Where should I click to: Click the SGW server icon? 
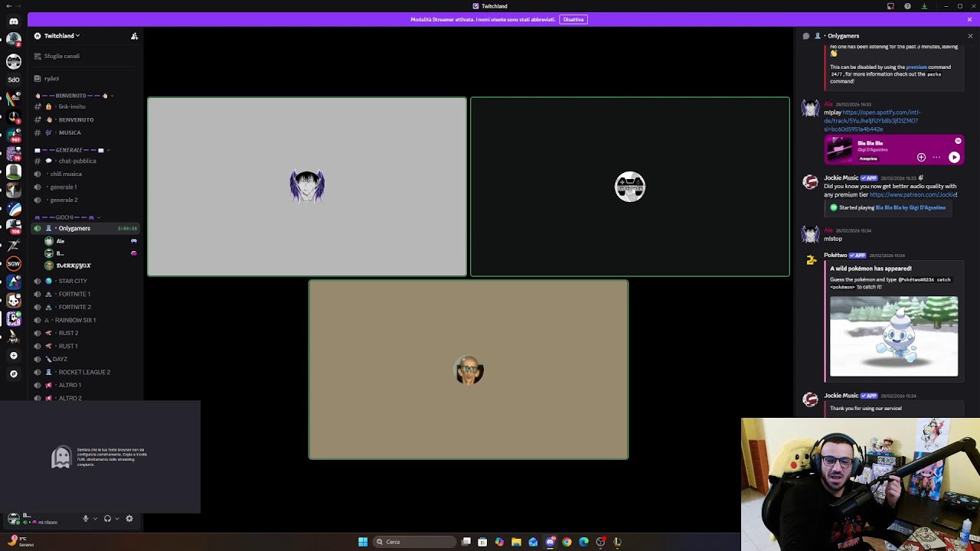(13, 264)
